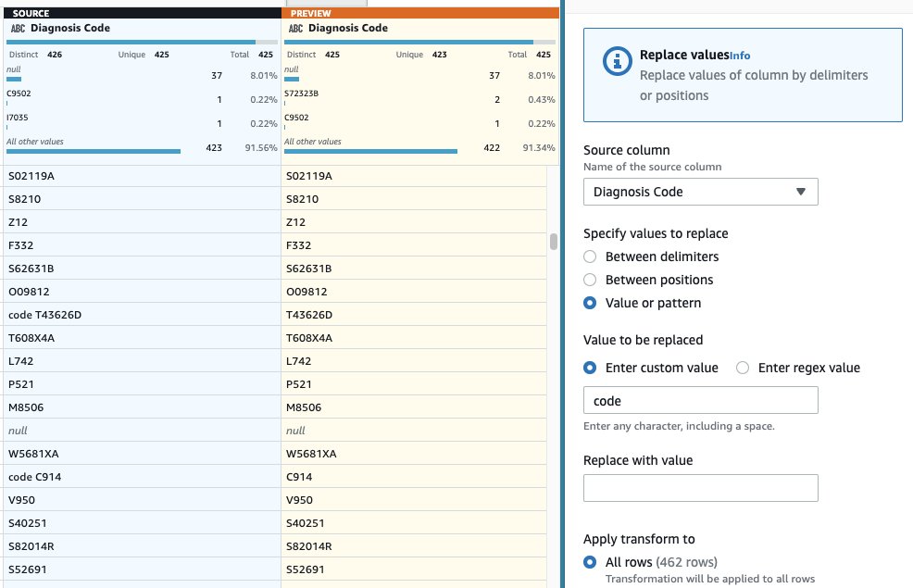Click preview cell S8210
Screen dimensions: 913x588
point(414,199)
